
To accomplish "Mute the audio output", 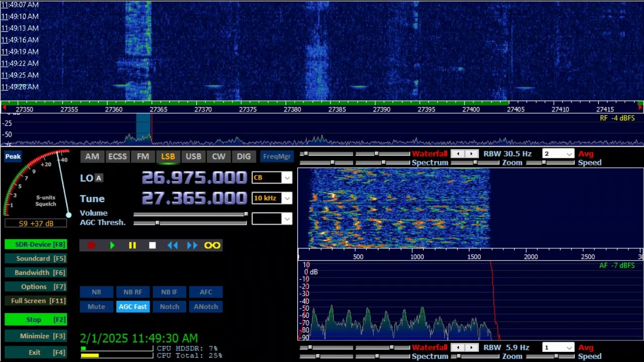I will pos(96,307).
